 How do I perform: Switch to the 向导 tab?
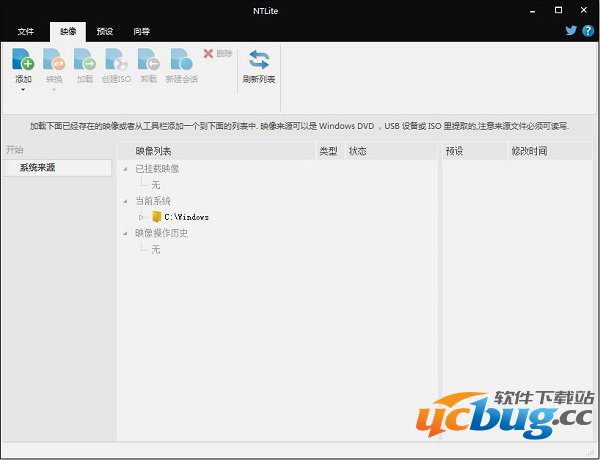(x=141, y=31)
